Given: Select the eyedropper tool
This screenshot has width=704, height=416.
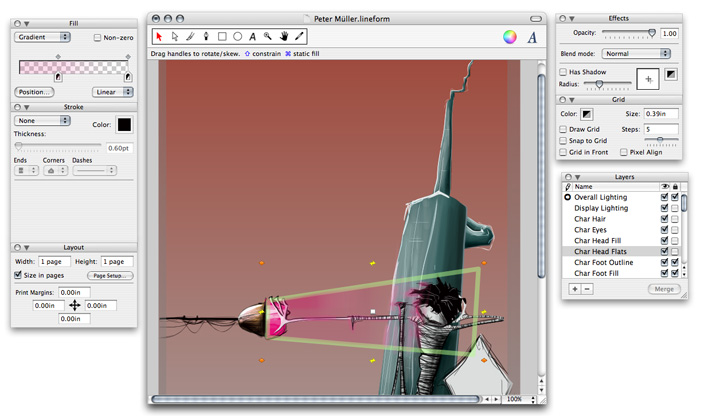Looking at the screenshot, I should coord(299,36).
